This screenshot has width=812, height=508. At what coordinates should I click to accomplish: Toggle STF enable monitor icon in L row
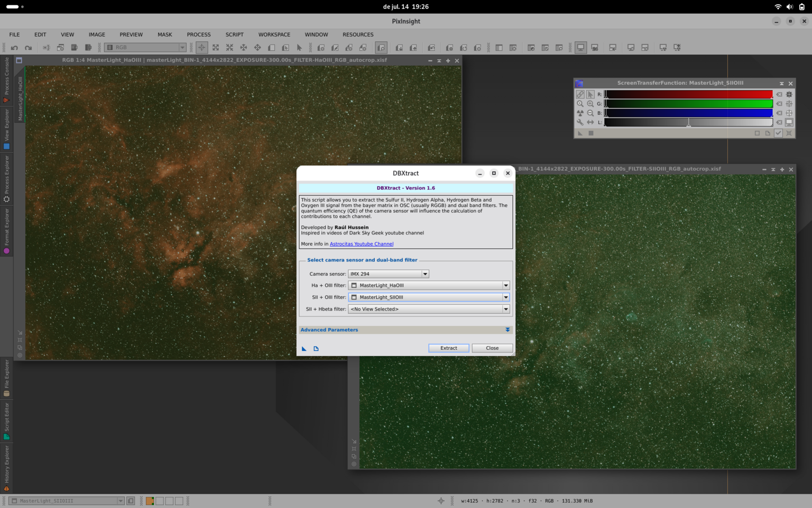coord(789,122)
